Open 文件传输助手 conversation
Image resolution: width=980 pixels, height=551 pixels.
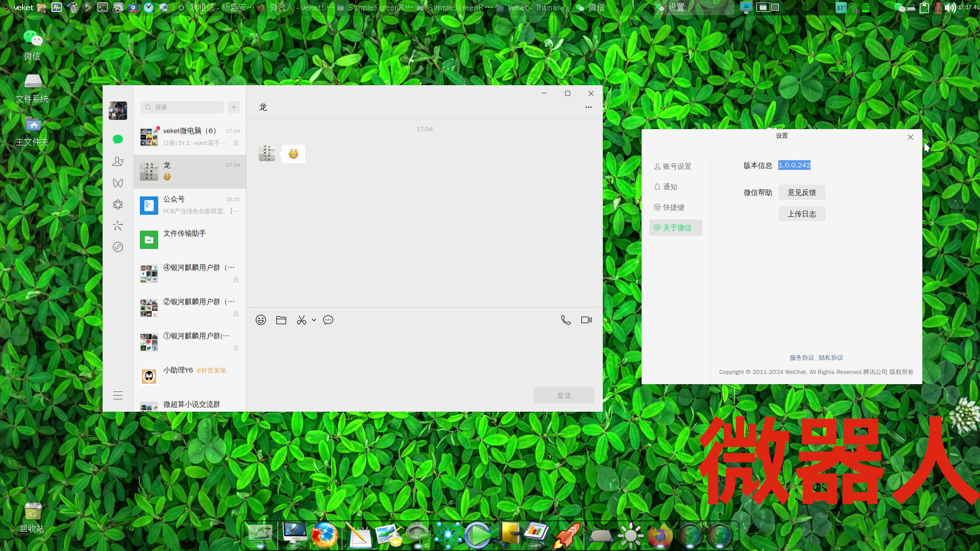point(190,240)
